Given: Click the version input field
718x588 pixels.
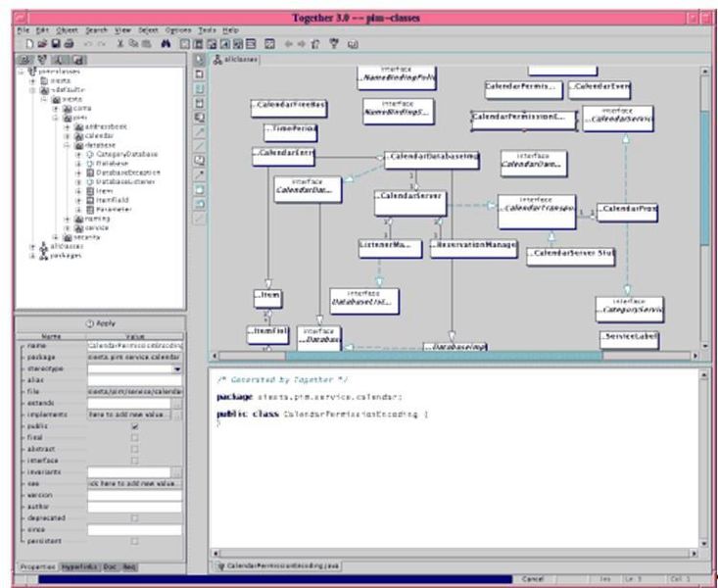Looking at the screenshot, I should tap(134, 496).
